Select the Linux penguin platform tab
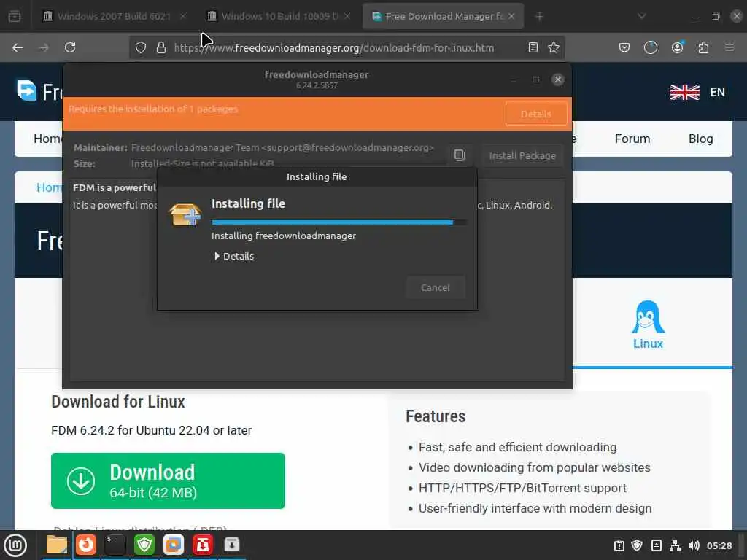The height and width of the screenshot is (560, 747). point(648,324)
